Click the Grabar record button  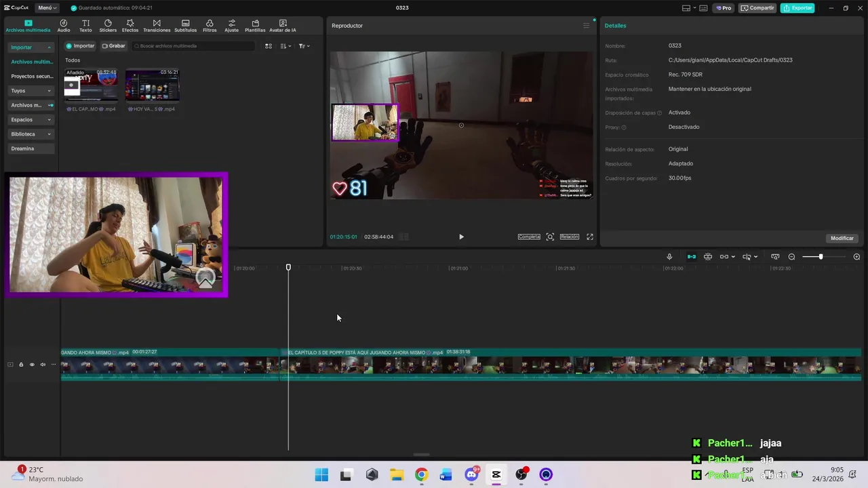[114, 46]
